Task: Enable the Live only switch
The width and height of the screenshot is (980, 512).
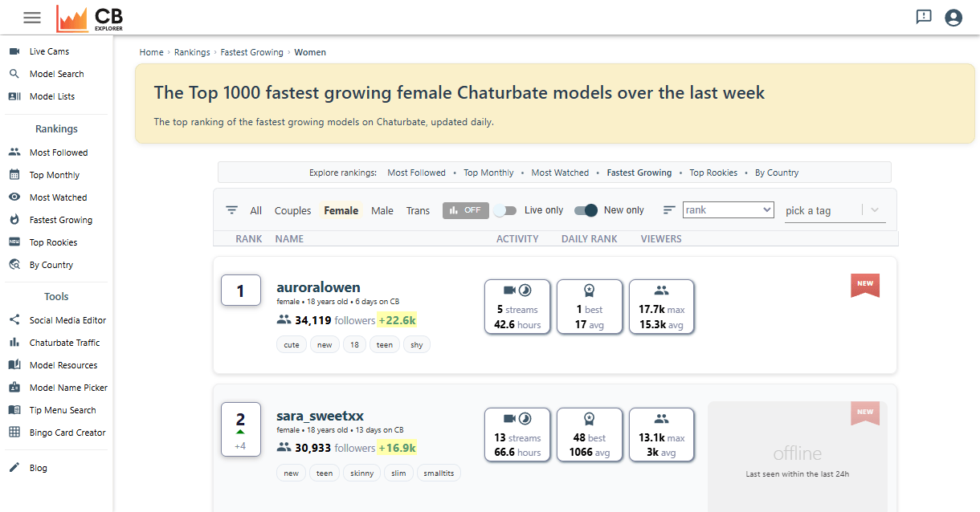Action: pyautogui.click(x=504, y=210)
